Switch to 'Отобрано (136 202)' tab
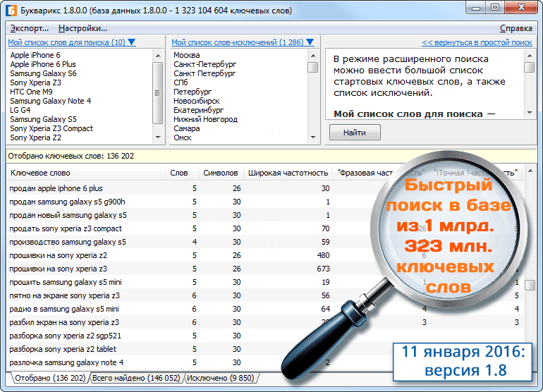543x392 pixels. [50, 378]
